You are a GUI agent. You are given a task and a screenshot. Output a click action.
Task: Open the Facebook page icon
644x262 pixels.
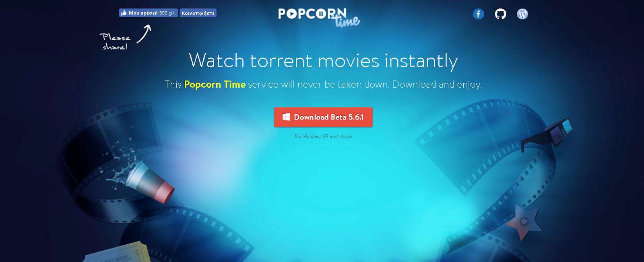pyautogui.click(x=478, y=14)
